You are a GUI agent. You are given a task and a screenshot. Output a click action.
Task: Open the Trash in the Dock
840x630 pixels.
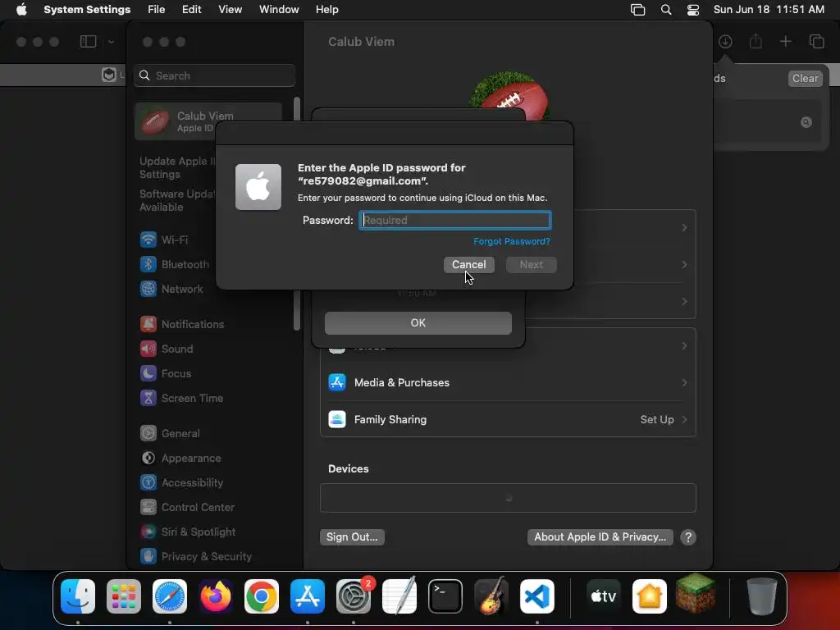coord(761,596)
